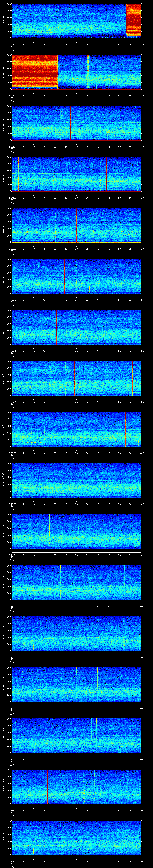Viewport: 153px width, 868px height.
Task: Click the red vertical line in the 15:03:00 spectrogram
Action: tap(71, 123)
